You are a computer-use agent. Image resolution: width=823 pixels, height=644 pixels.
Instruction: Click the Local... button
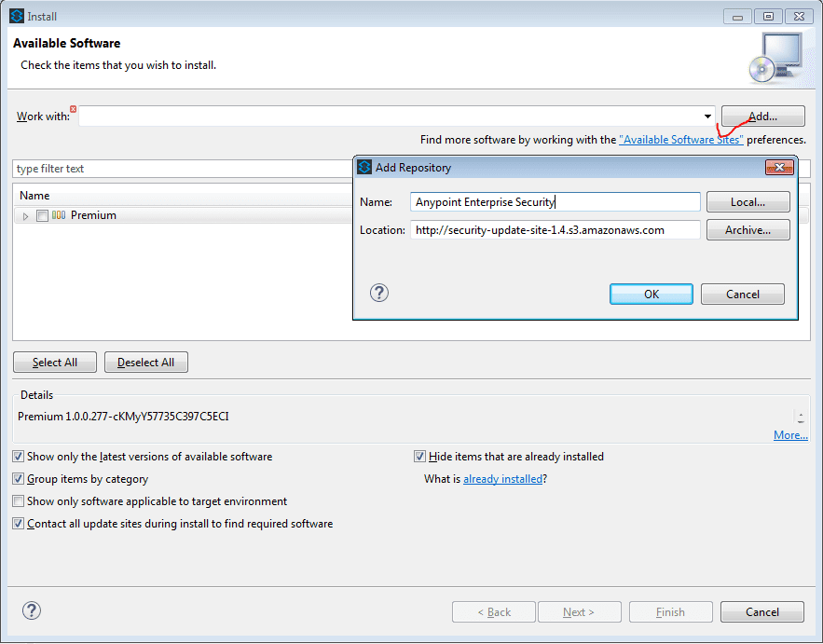(x=748, y=201)
